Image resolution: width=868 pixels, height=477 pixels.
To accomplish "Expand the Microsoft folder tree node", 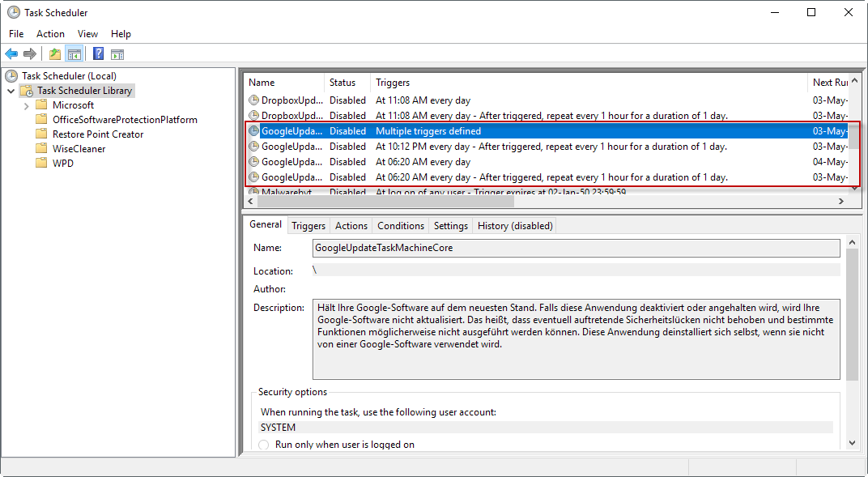I will coord(26,105).
